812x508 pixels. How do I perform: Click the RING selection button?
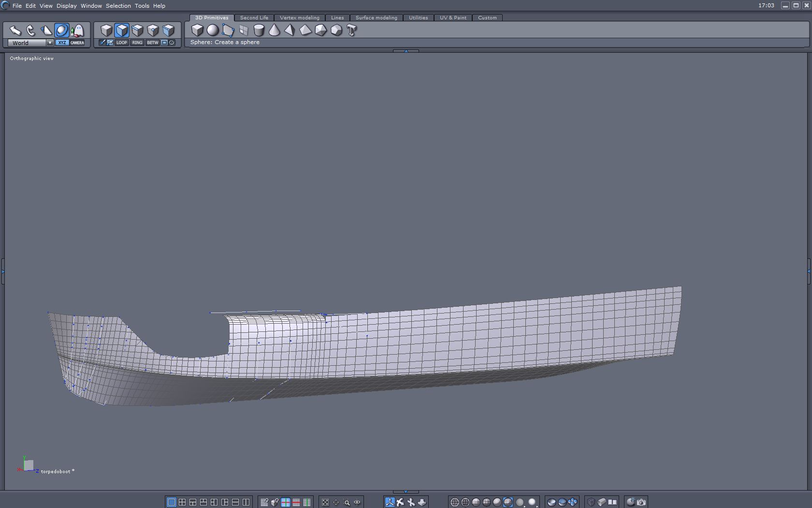point(137,43)
